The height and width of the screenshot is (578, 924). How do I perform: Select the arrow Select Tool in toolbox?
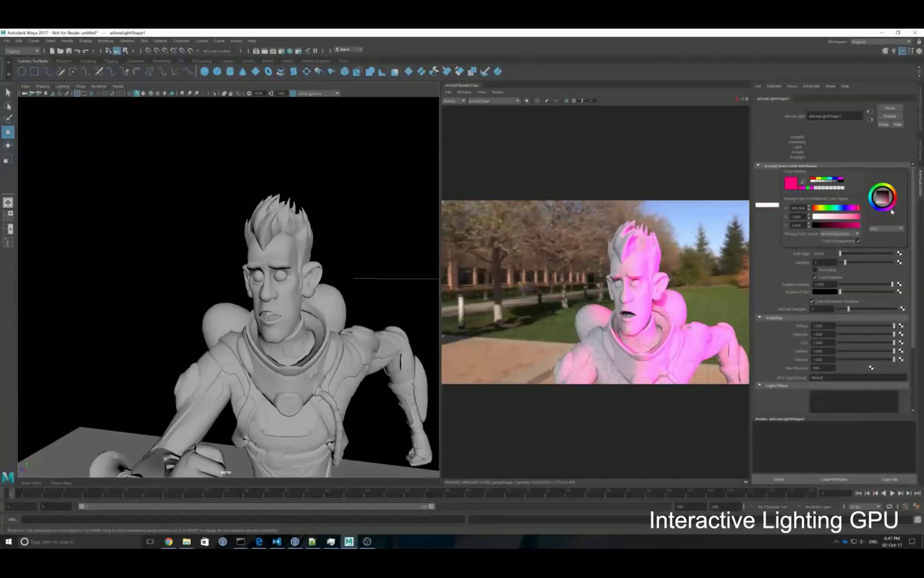(8, 92)
